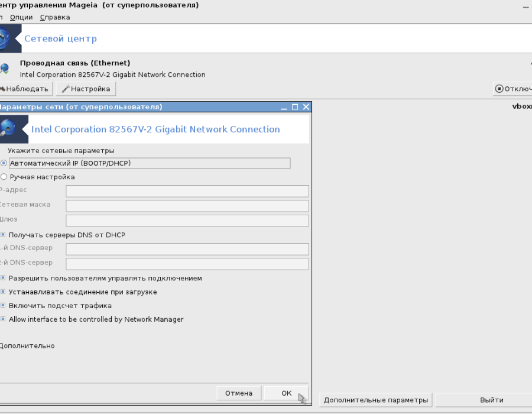Screen dimensions: 532x414
Task: Click the 2-й DNS-сервер input field
Action: tap(187, 264)
